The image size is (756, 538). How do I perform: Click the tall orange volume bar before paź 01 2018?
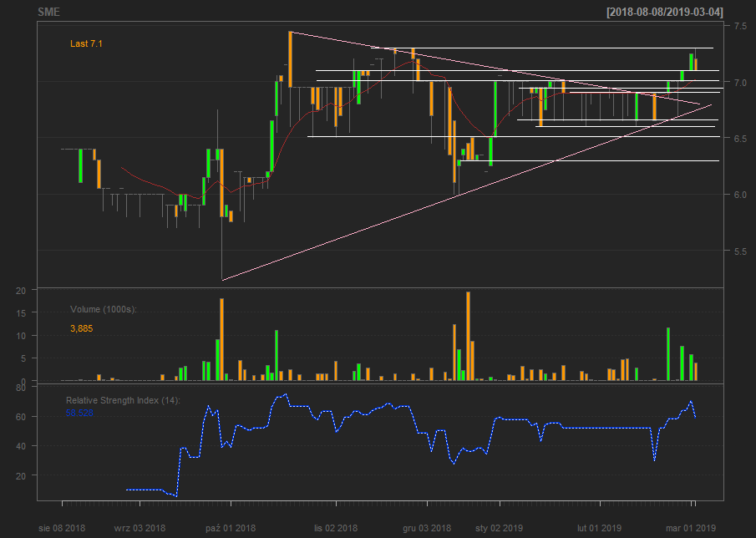point(221,339)
